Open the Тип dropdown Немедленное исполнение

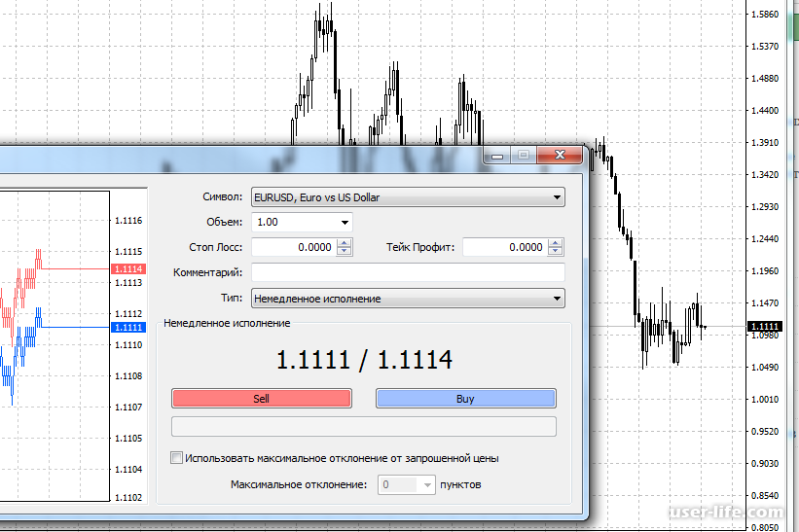408,299
